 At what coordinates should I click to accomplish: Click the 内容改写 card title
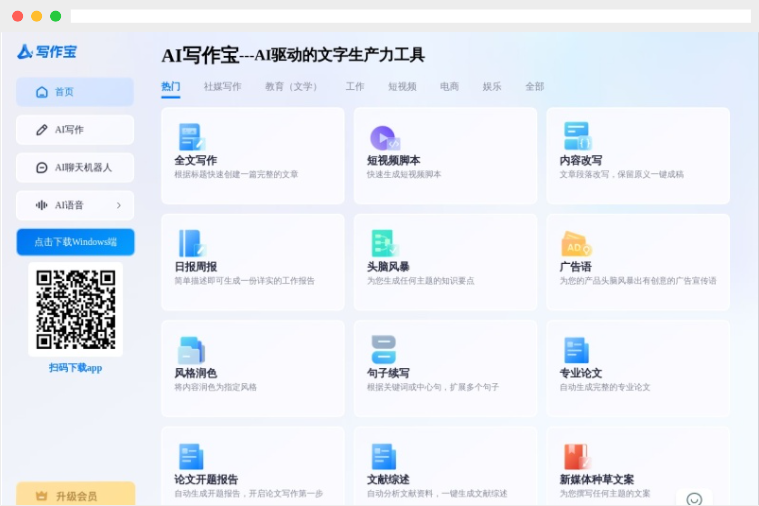point(581,160)
